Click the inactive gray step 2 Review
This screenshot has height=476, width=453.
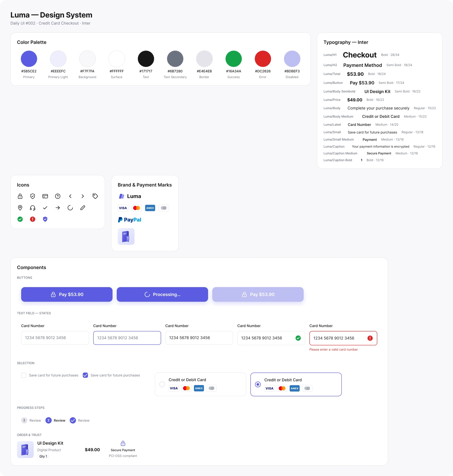tap(31, 420)
